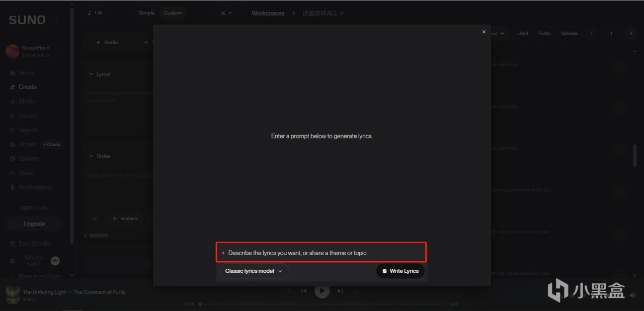The height and width of the screenshot is (311, 644).
Task: Click the Upgrade button
Action: [x=34, y=224]
